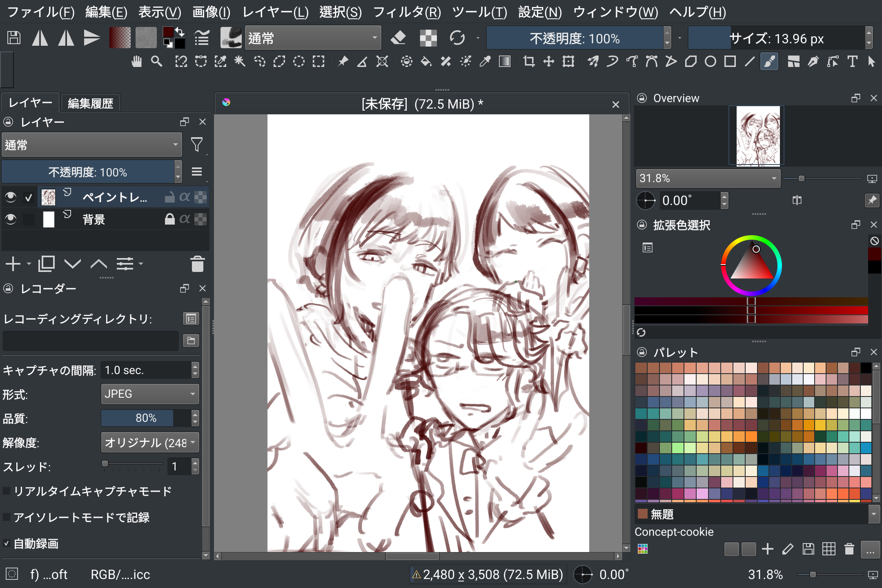Enable リアルタイムキャプチャモード checkbox
The height and width of the screenshot is (588, 882).
tap(7, 491)
